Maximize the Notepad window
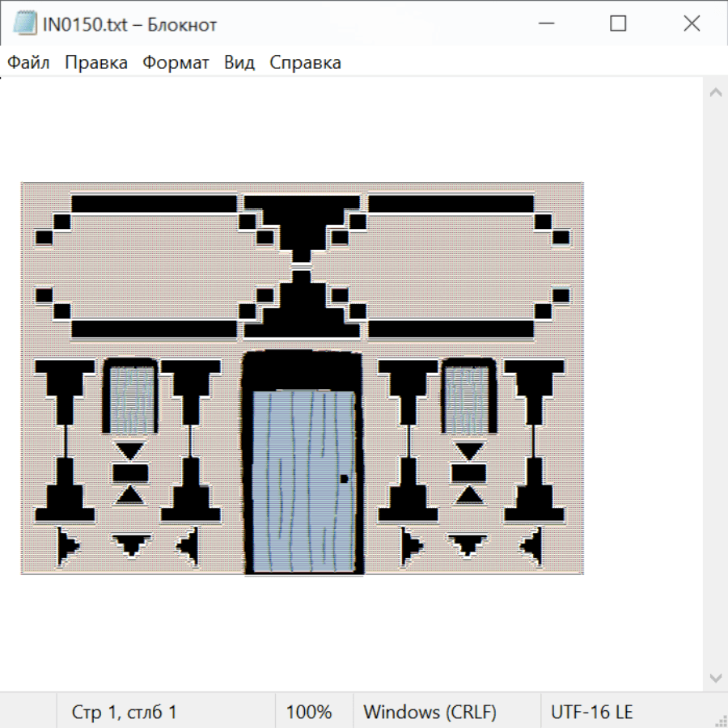Viewport: 728px width, 728px height. (618, 24)
